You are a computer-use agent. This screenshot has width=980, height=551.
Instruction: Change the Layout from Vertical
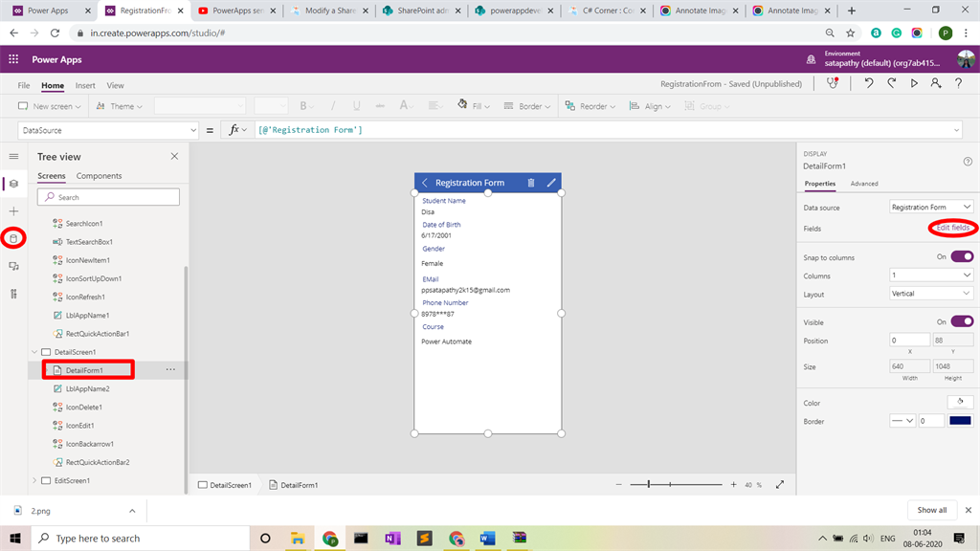(931, 292)
